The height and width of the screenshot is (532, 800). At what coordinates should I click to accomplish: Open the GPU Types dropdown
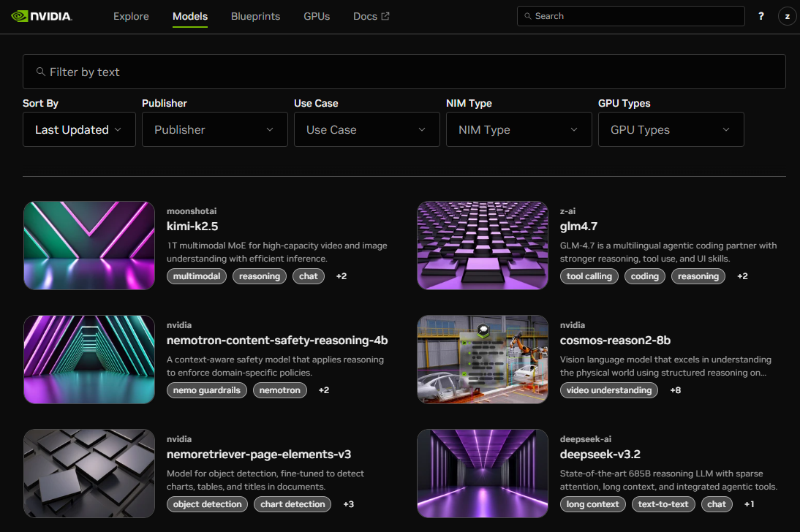[x=671, y=129]
